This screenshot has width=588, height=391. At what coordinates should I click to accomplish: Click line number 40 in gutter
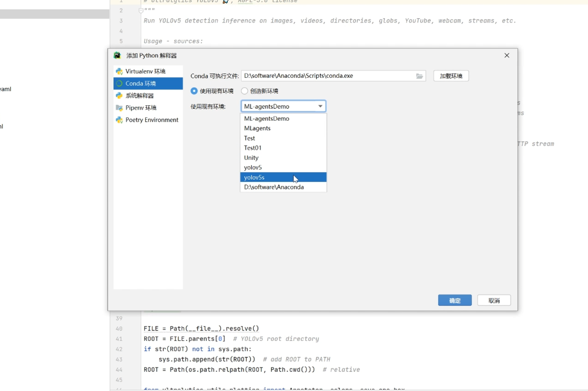coord(119,329)
